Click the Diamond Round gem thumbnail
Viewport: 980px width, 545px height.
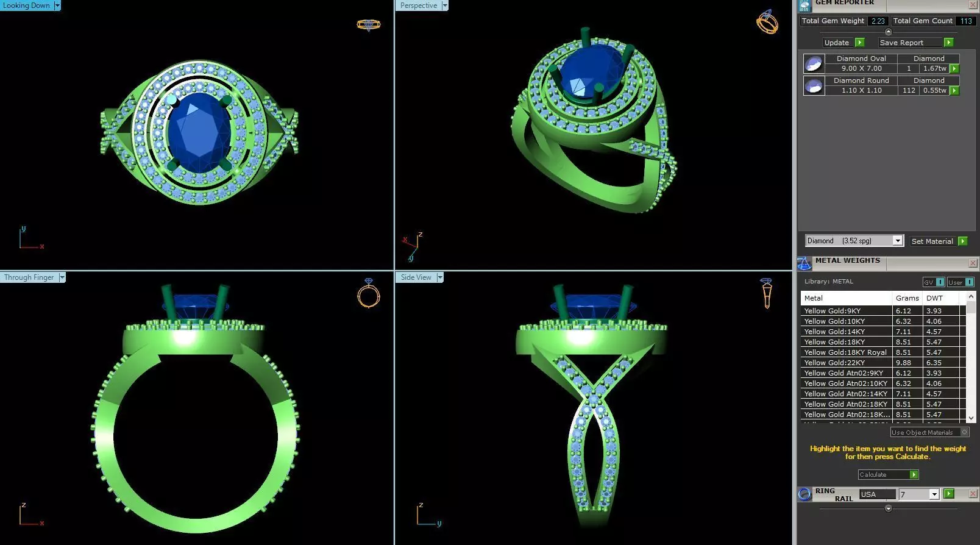[814, 85]
